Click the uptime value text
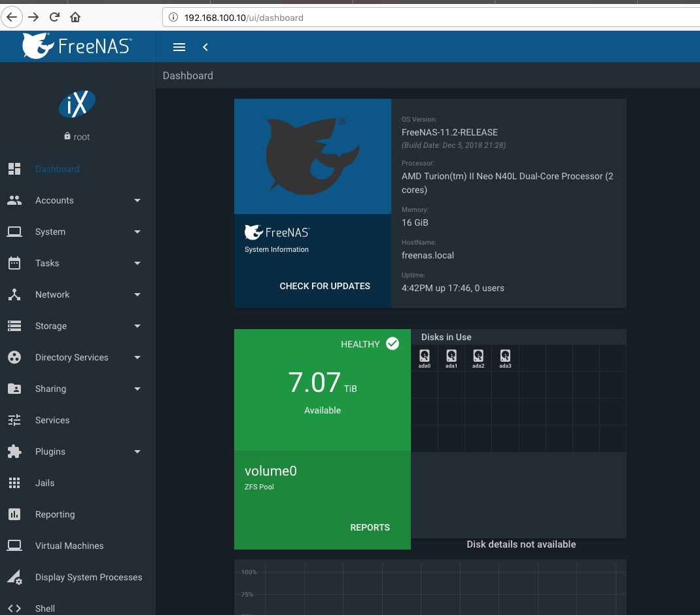700x615 pixels. pyautogui.click(x=453, y=288)
